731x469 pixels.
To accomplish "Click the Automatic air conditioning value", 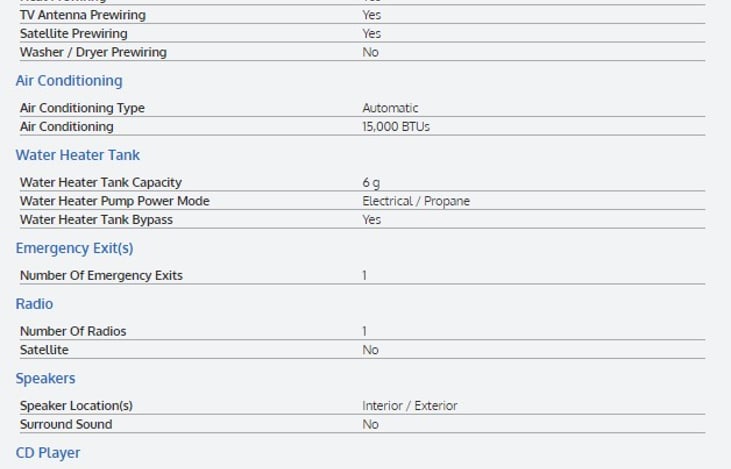I will click(390, 108).
